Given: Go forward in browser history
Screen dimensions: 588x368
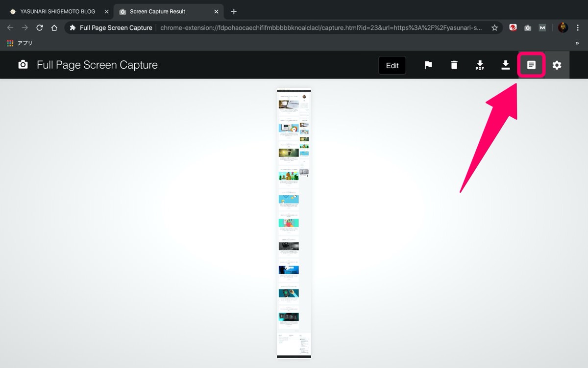Looking at the screenshot, I should (25, 28).
